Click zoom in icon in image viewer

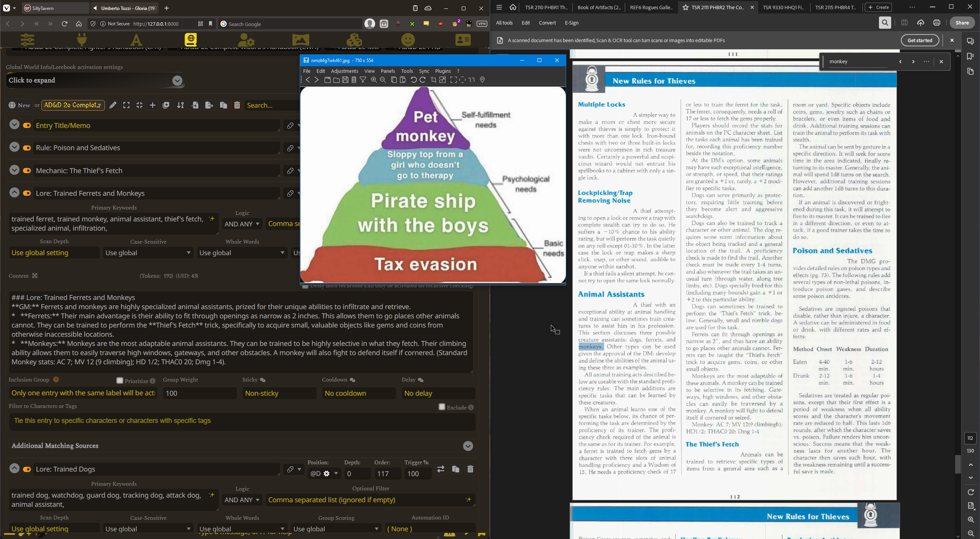[x=374, y=80]
